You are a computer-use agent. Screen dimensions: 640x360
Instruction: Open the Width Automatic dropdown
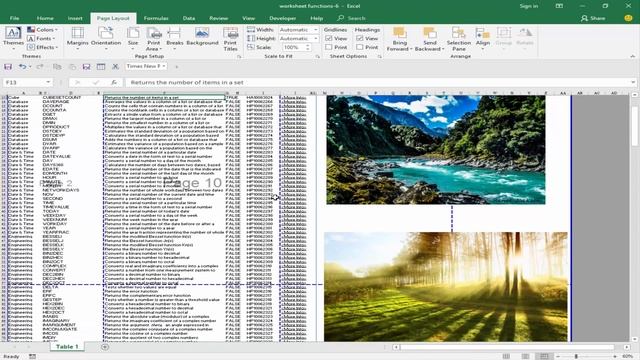[x=316, y=30]
